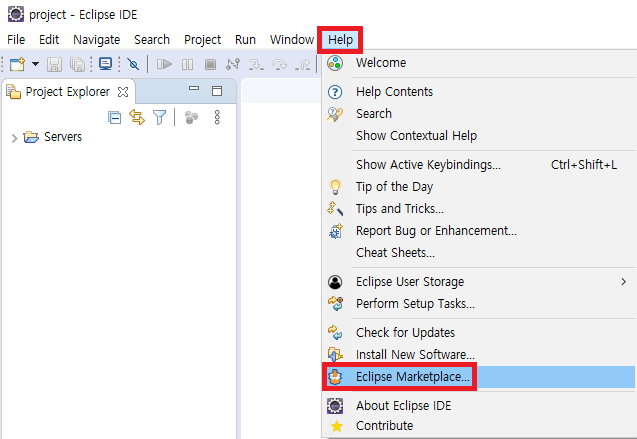
Task: Click the Save toolbar icon
Action: (54, 64)
